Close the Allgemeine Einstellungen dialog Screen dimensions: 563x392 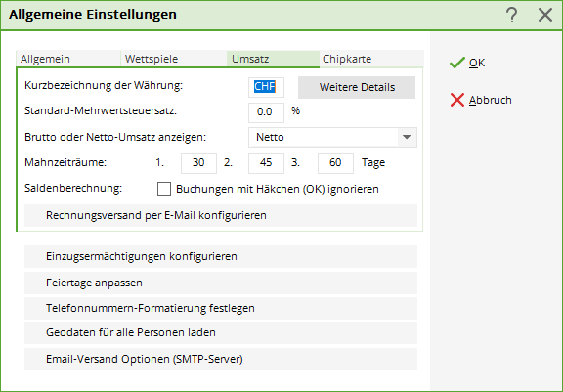[545, 15]
